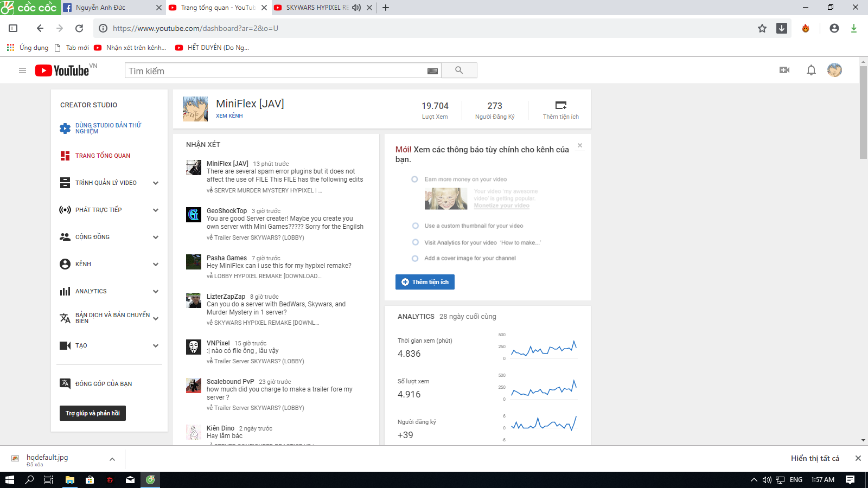Expand the Kênh section arrow
868x488 pixels.
click(x=156, y=265)
